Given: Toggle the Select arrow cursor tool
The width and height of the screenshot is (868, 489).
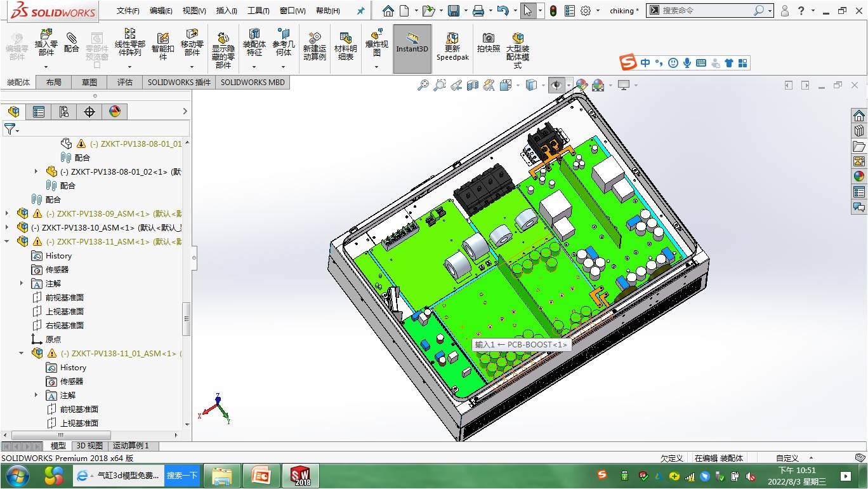Looking at the screenshot, I should (527, 11).
